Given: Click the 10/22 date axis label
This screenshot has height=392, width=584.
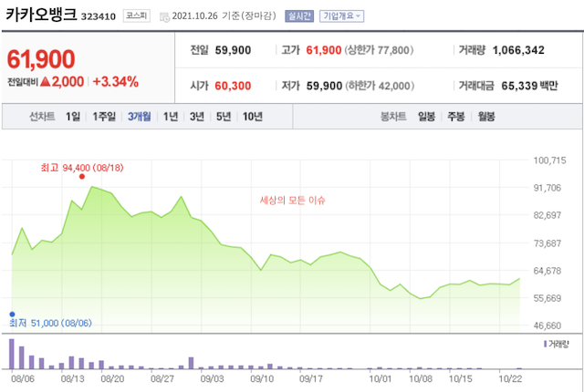Looking at the screenshot, I should 510,379.
